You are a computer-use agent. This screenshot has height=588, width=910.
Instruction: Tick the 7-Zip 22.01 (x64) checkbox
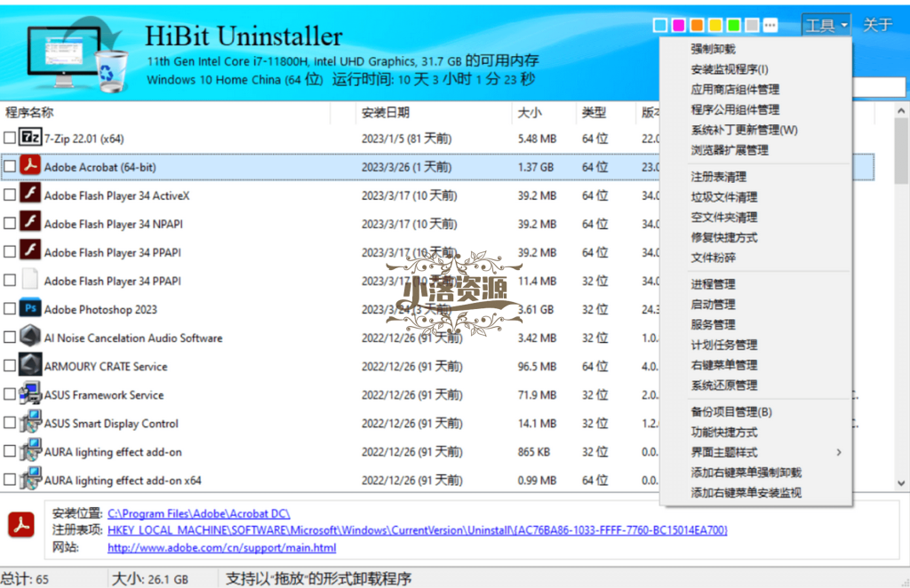coord(9,138)
